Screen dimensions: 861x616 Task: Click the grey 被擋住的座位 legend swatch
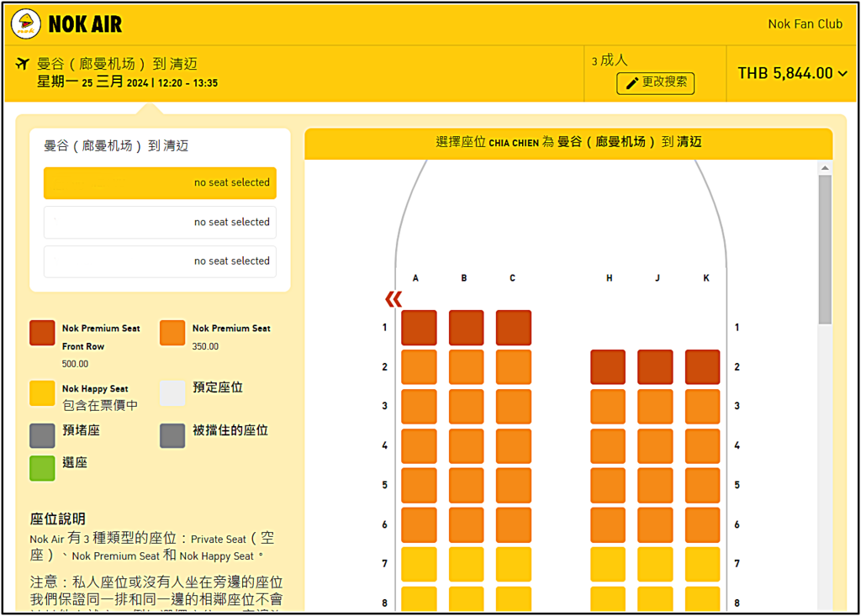point(172,436)
